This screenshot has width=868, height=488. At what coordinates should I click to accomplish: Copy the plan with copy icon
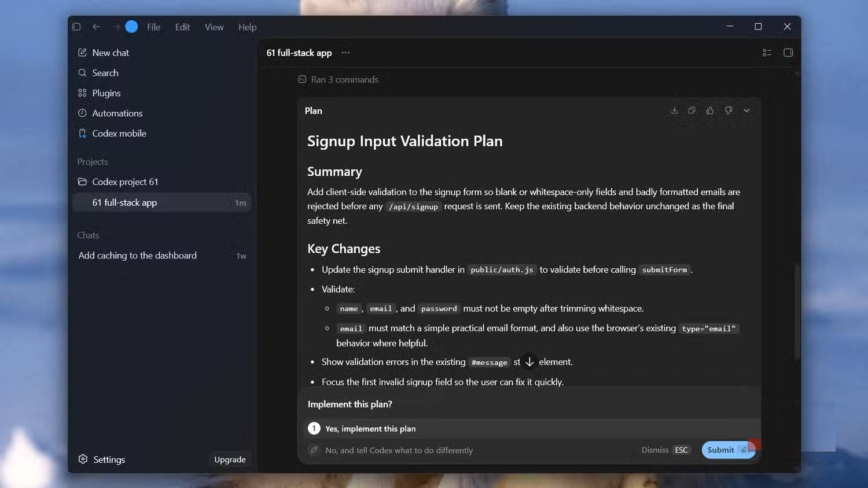click(x=692, y=110)
